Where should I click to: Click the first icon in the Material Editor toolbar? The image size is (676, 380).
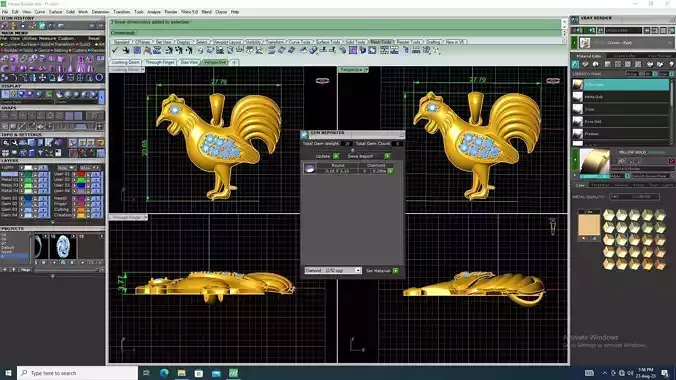click(575, 64)
